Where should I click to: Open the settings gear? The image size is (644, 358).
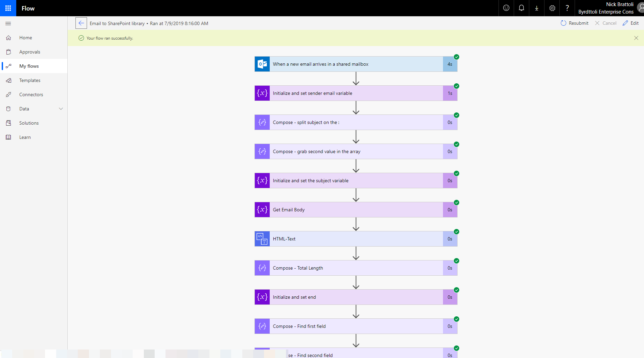(552, 8)
